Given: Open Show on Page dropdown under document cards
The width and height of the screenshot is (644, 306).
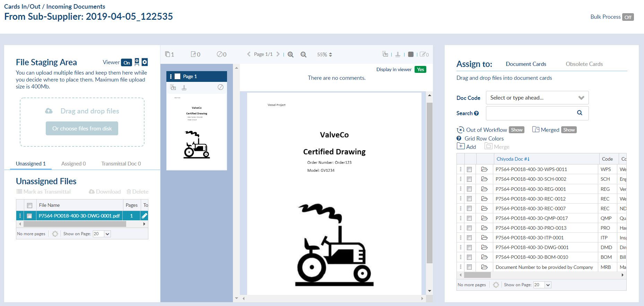Looking at the screenshot, I should (542, 285).
